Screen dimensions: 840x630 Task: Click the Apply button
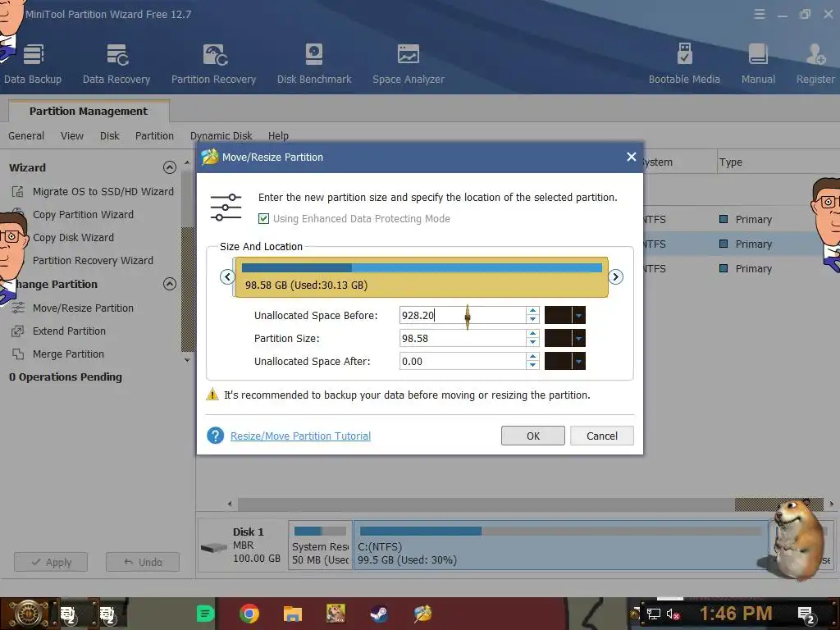pos(51,562)
